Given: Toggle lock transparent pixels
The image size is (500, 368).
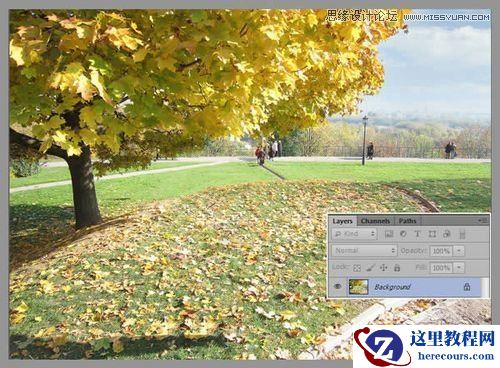Looking at the screenshot, I should coord(357,268).
